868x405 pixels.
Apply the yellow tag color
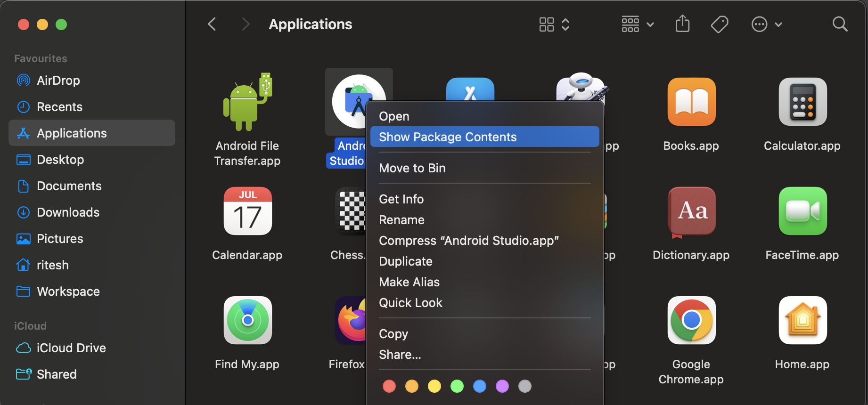click(x=434, y=386)
